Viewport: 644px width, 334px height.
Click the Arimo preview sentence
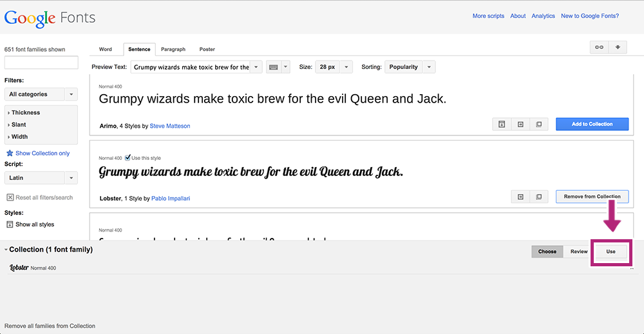272,99
